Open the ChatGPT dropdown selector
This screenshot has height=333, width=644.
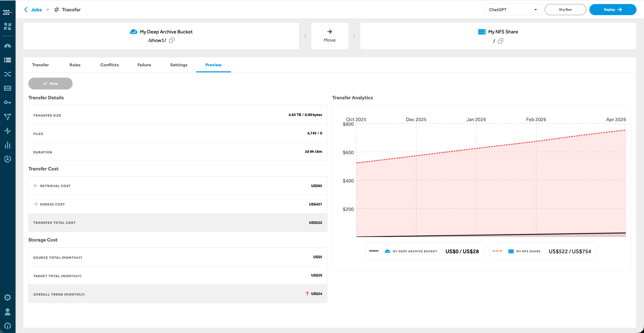point(513,9)
